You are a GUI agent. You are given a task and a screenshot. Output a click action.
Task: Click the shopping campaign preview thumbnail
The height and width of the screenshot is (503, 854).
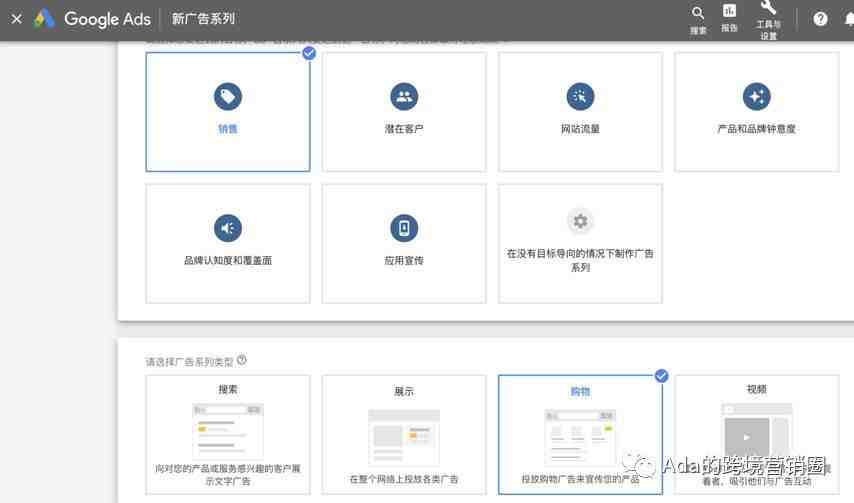tap(581, 436)
